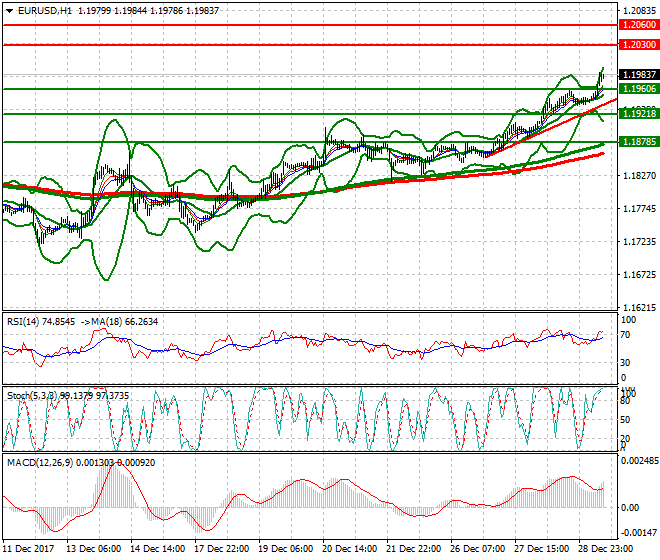Click the chart menu arrow beside EURUSD,H1

click(9, 11)
